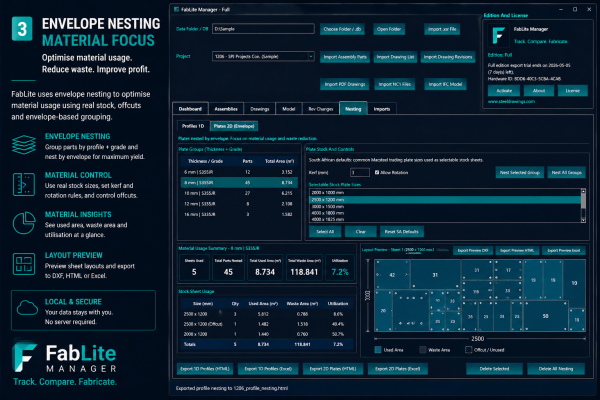Click Delete All Nesting
The image size is (600, 400).
coord(556,369)
